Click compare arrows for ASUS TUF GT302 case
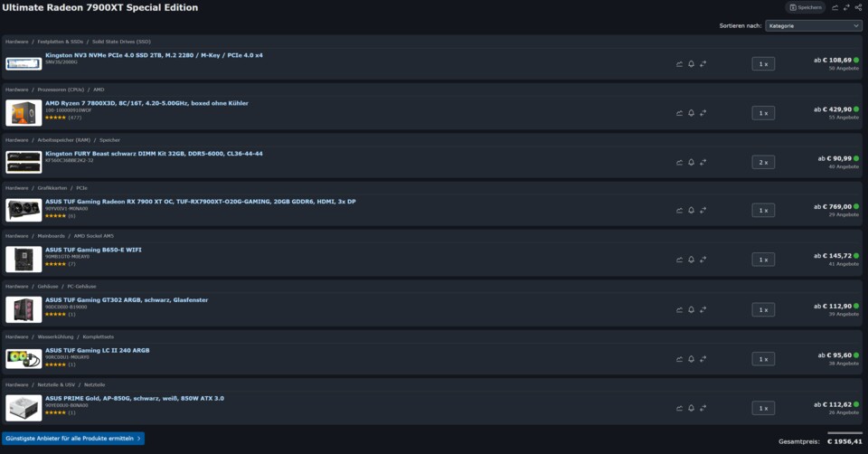Image resolution: width=868 pixels, height=454 pixels. click(x=703, y=308)
